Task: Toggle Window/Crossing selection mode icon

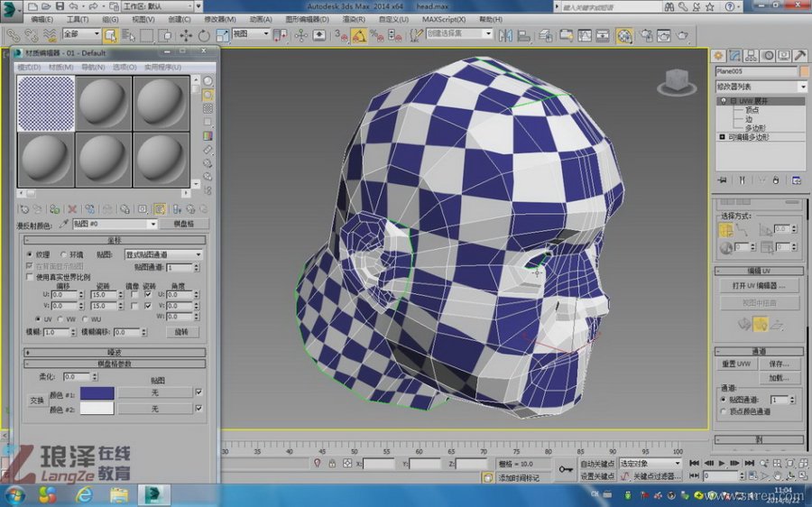Action: 165,35
